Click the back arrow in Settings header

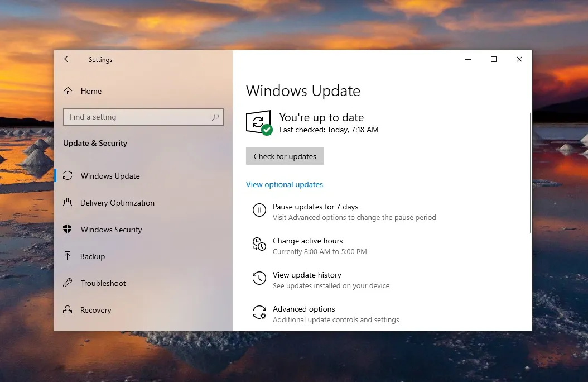[x=68, y=59]
